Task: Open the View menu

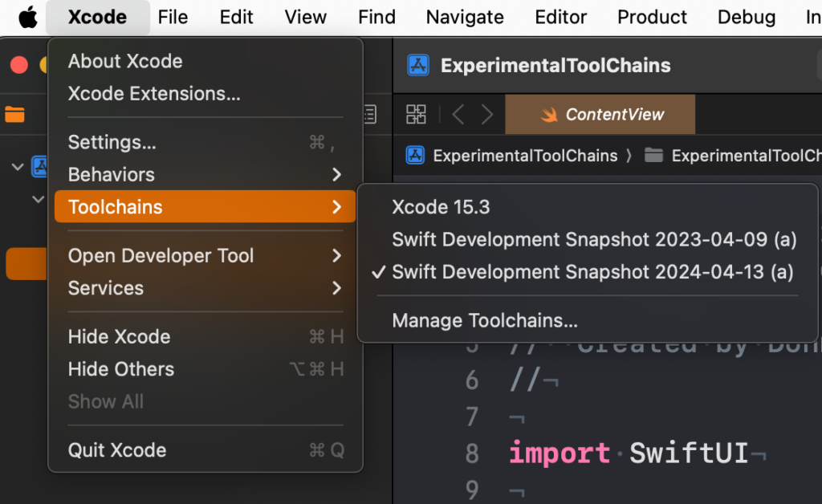Action: [305, 18]
